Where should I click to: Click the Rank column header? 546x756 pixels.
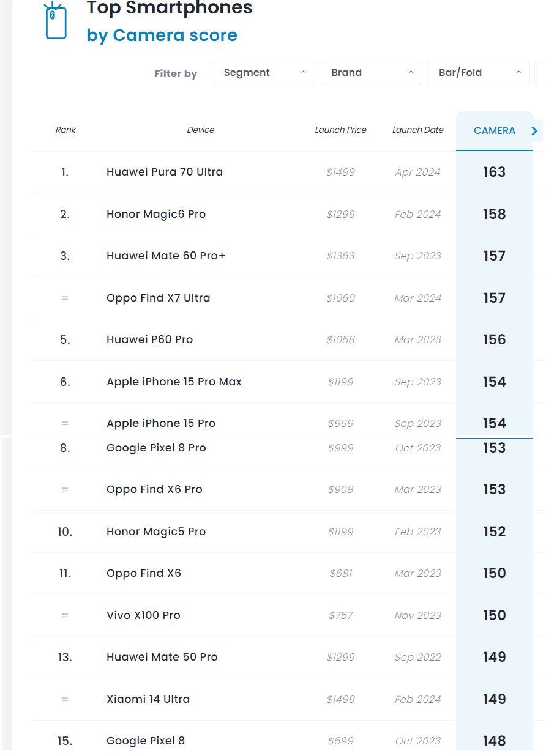(x=65, y=130)
